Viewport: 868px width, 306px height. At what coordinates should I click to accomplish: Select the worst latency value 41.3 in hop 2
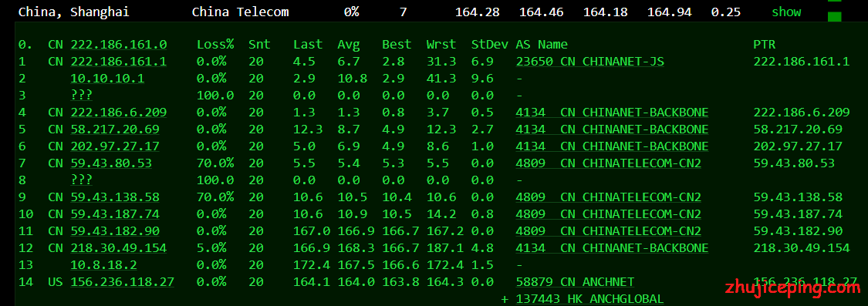coord(441,79)
